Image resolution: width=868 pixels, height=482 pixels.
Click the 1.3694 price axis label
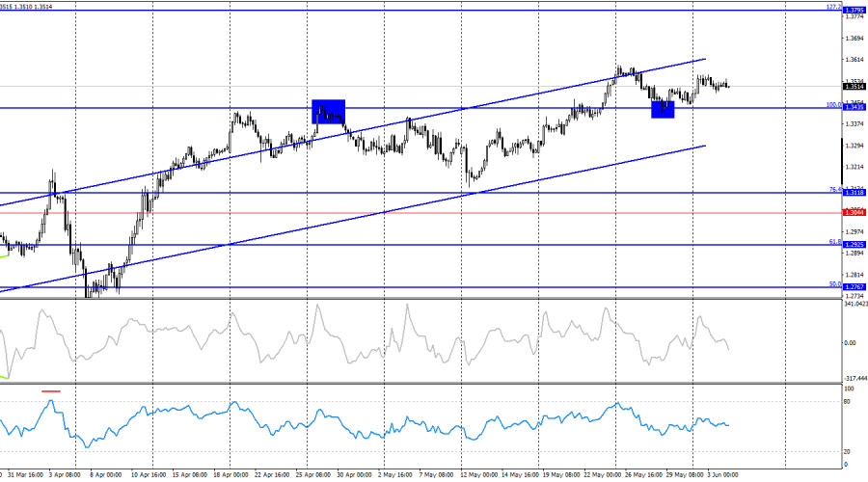855,39
